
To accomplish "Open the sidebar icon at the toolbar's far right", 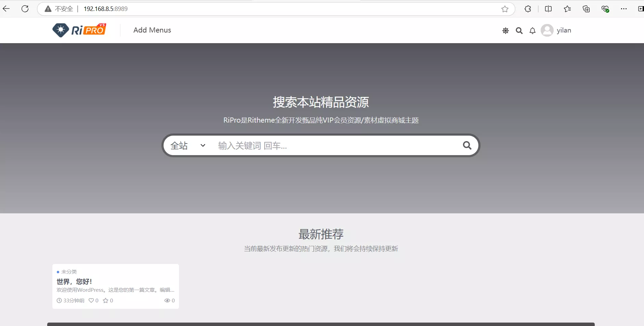I will [x=641, y=9].
